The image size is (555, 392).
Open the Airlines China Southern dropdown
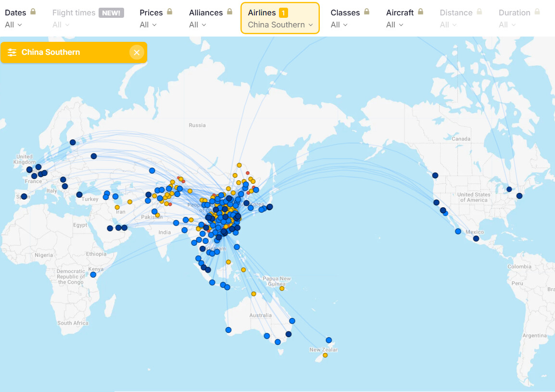(x=280, y=18)
